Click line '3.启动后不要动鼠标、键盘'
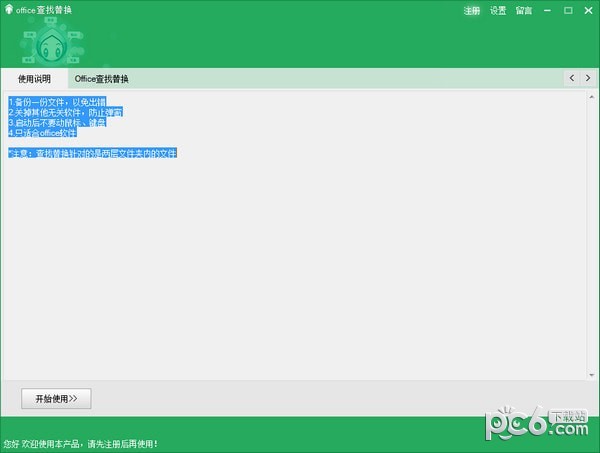The image size is (600, 453). (x=57, y=123)
